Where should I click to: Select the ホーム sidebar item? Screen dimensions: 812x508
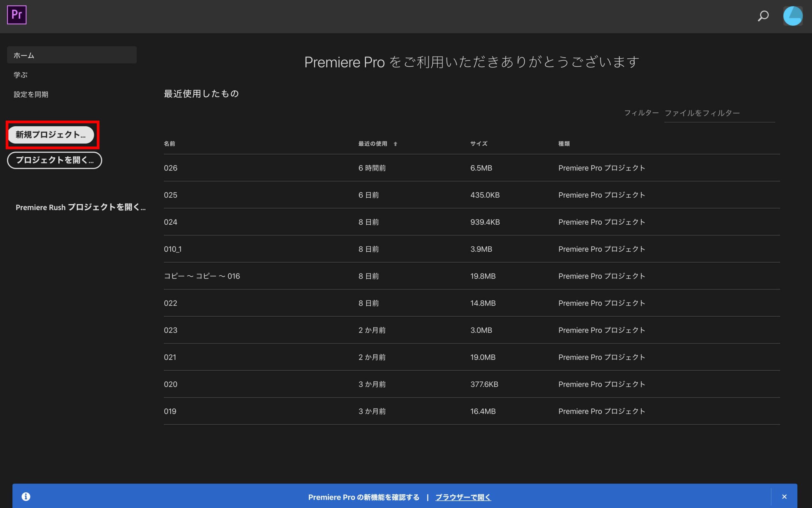(x=72, y=55)
